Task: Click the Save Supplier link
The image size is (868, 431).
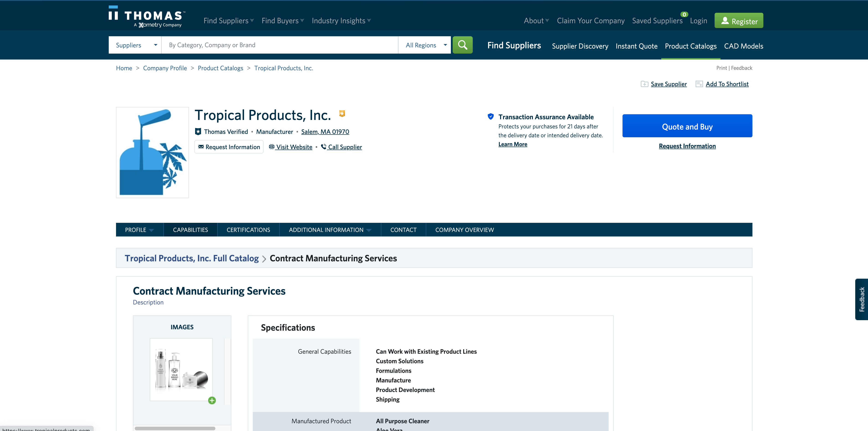Action: point(669,84)
